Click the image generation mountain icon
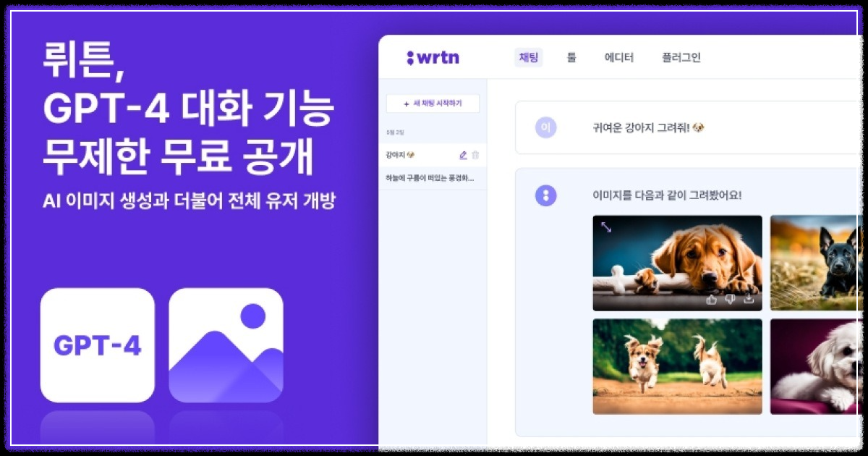This screenshot has width=868, height=456. pyautogui.click(x=226, y=345)
